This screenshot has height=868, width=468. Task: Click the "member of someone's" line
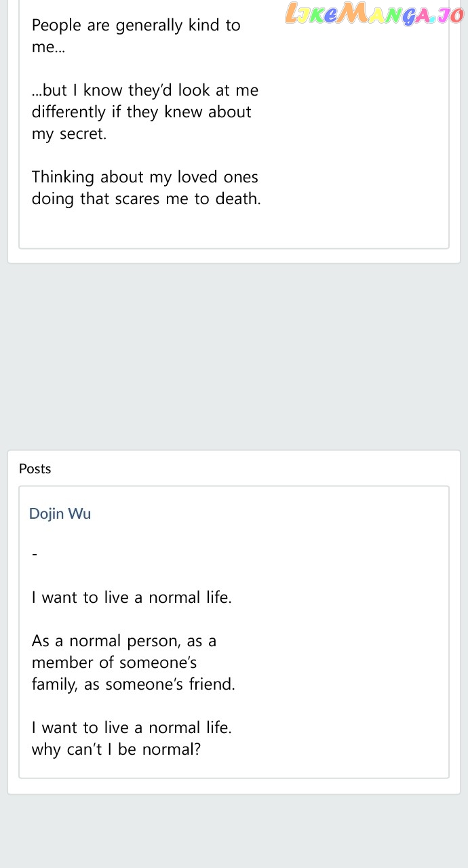[115, 663]
